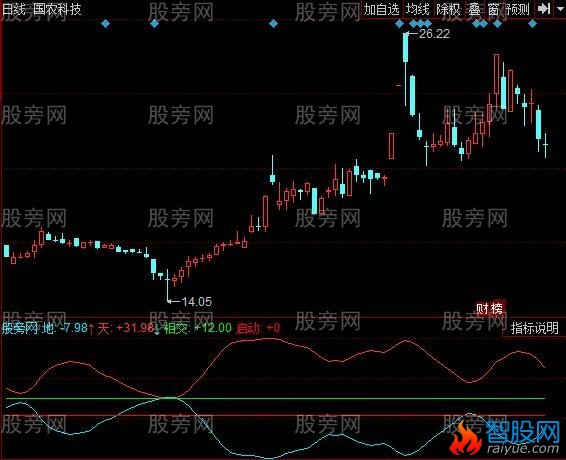Select the green horizontal 相交 indicator line
This screenshot has height=460, width=566.
(275, 398)
